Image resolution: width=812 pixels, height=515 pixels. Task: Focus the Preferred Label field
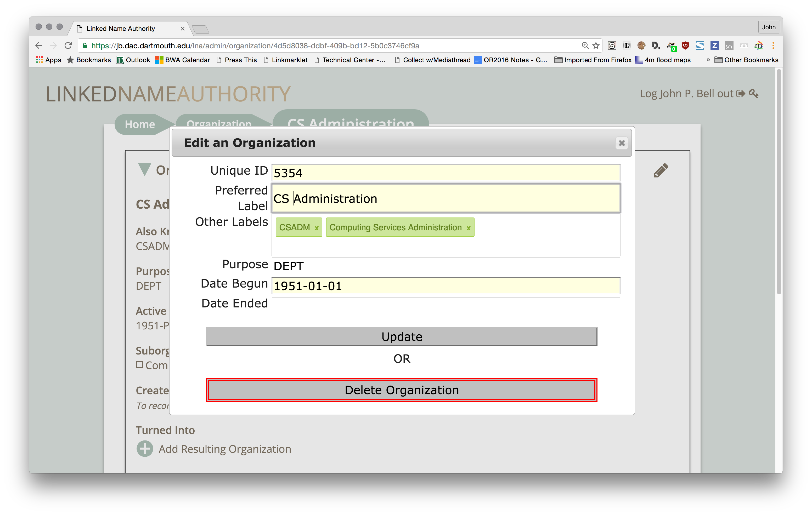pyautogui.click(x=446, y=198)
